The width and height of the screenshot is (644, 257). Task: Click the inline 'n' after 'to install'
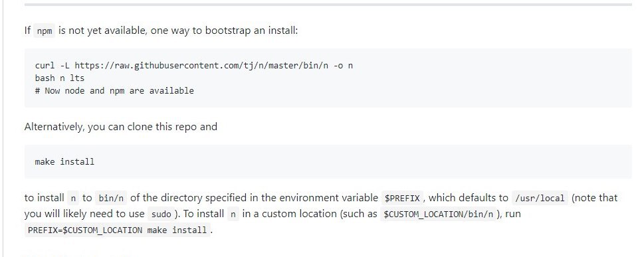pos(73,199)
